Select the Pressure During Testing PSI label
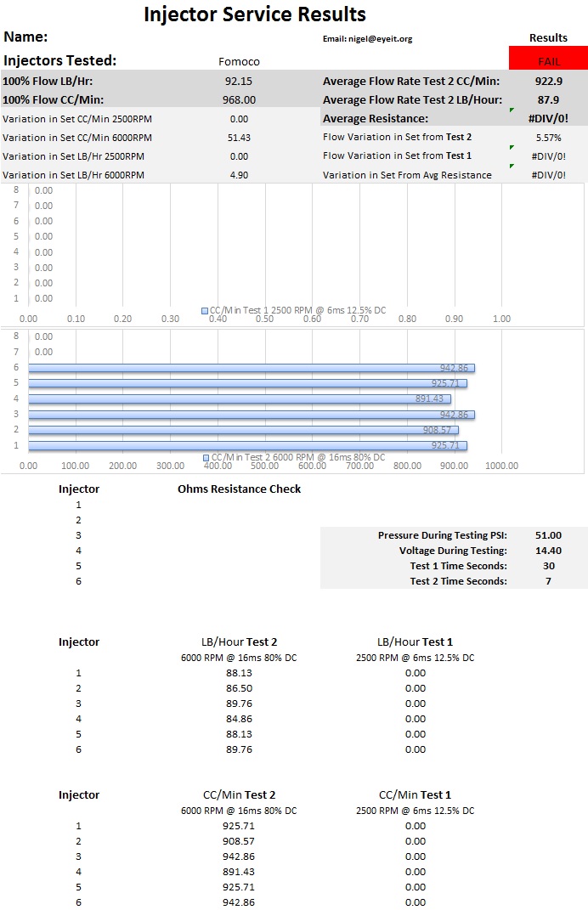588x910 pixels. pyautogui.click(x=443, y=535)
